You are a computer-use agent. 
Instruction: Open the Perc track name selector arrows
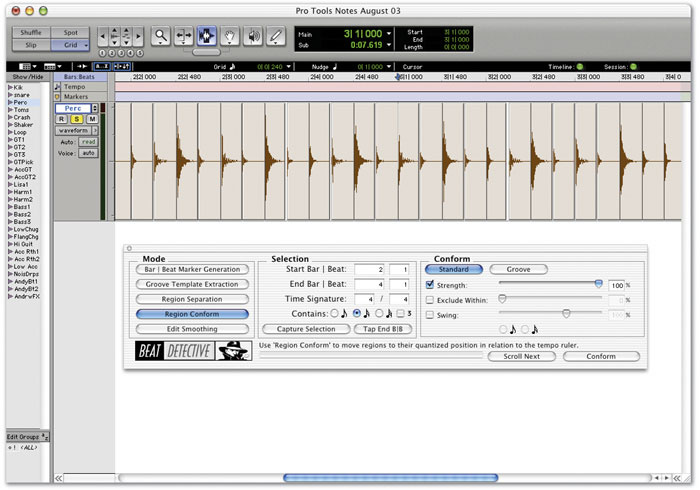pos(95,108)
